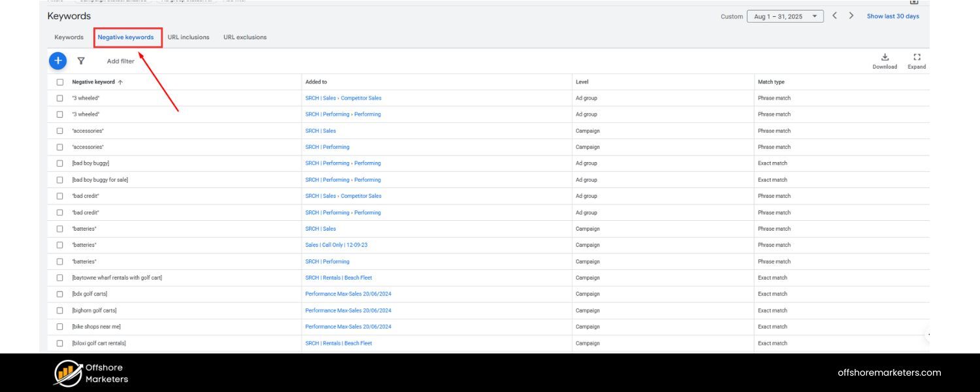
Task: Click the Expand icon
Action: [x=917, y=59]
